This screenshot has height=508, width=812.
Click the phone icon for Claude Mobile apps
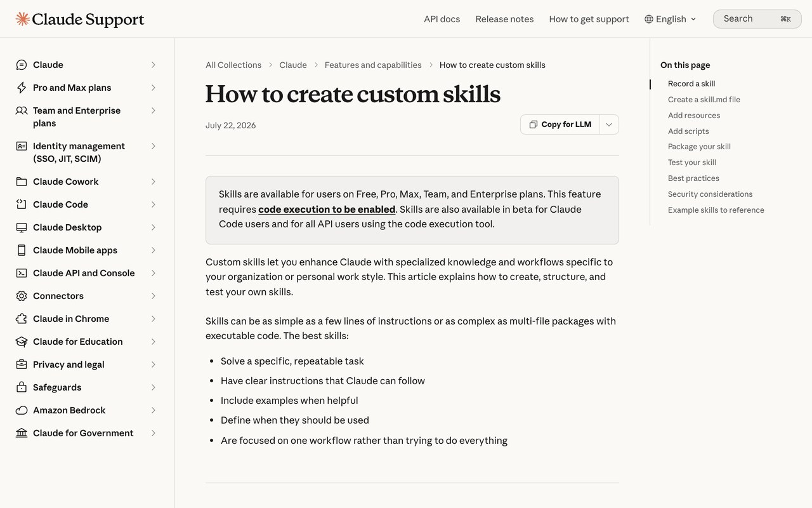click(22, 250)
